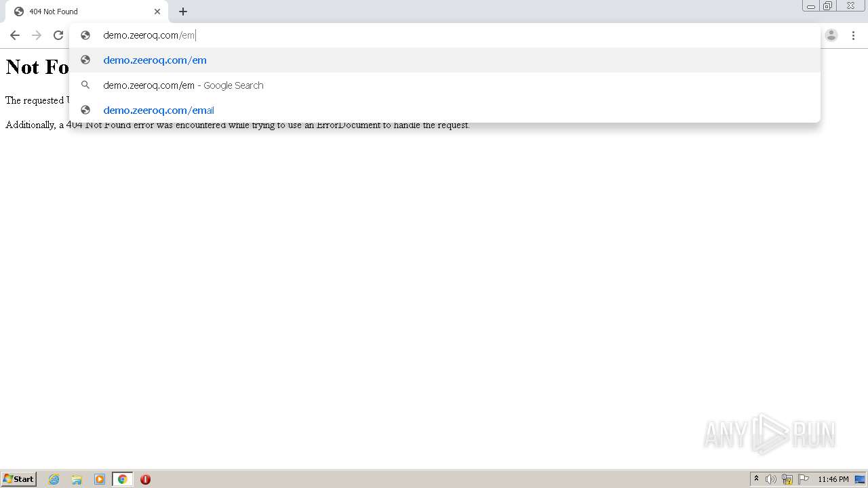The width and height of the screenshot is (868, 488).
Task: Click the address bar text demo.zeeroq.com/em
Action: (149, 35)
